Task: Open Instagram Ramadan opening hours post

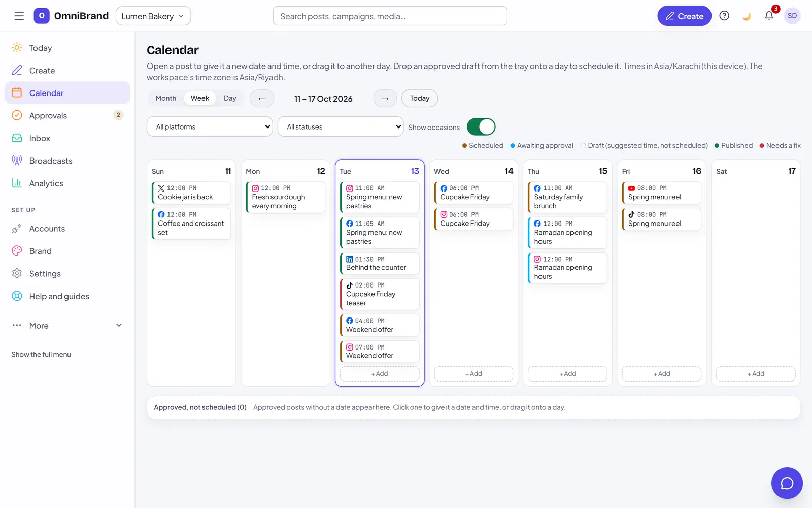Action: pos(568,268)
